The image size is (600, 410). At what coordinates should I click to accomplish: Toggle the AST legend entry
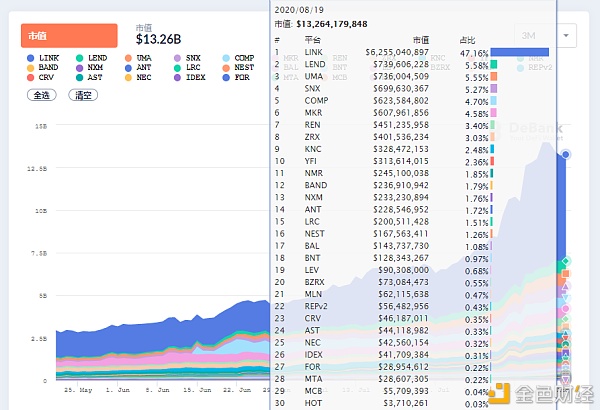[x=89, y=77]
